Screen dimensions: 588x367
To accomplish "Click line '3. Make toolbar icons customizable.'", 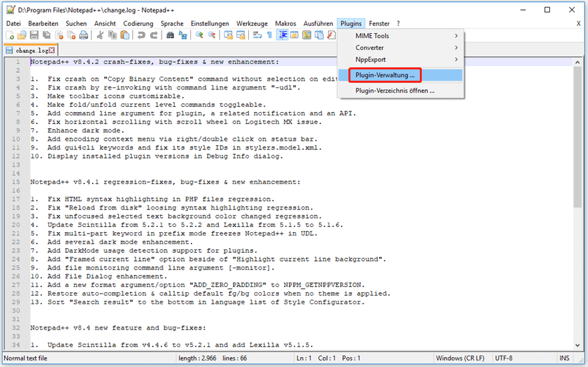I will tap(107, 96).
